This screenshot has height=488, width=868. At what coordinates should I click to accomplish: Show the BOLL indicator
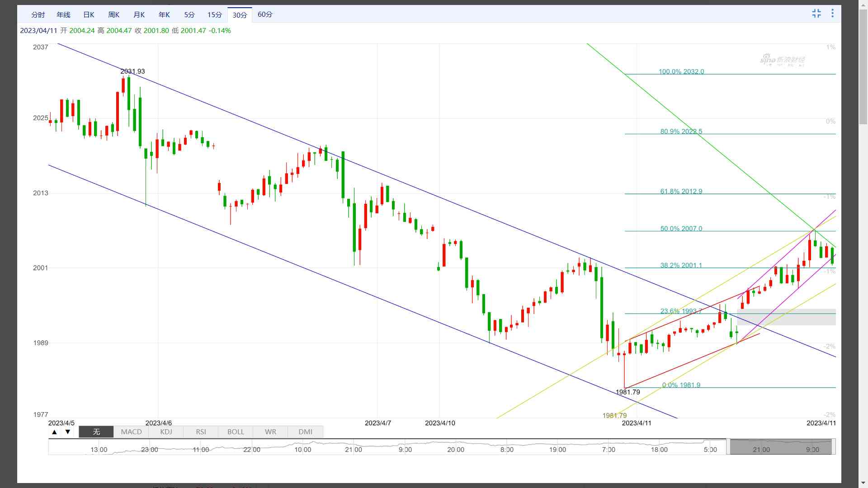tap(236, 432)
